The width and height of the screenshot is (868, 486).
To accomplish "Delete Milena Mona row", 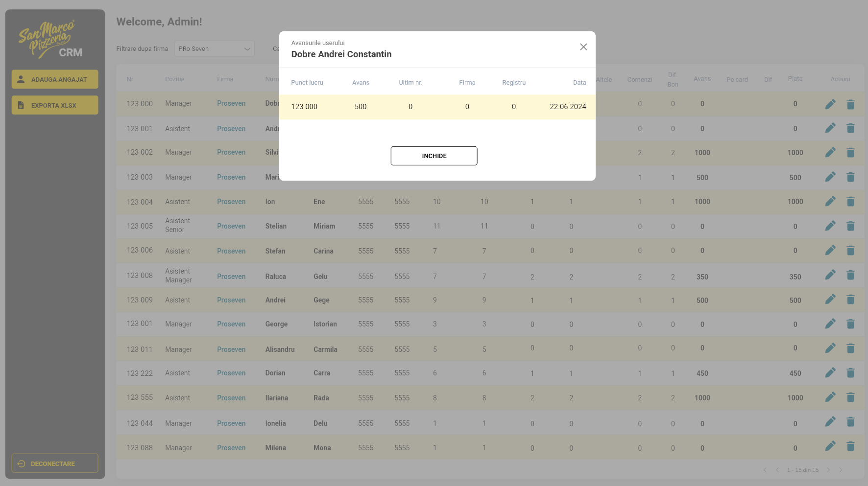I will tap(850, 446).
